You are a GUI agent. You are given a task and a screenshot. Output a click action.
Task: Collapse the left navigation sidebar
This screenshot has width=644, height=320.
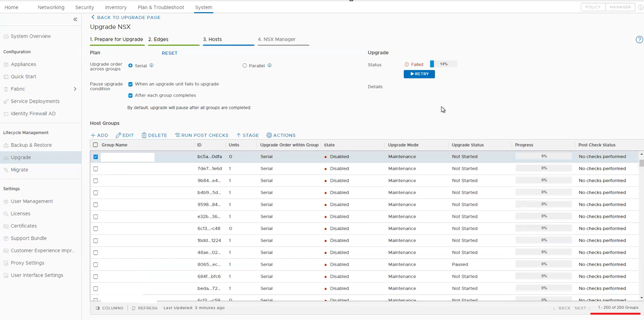(x=75, y=19)
